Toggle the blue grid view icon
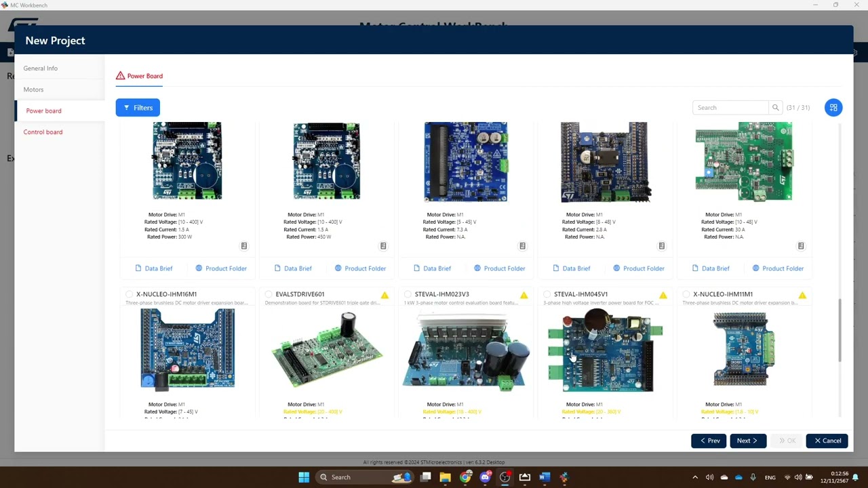Viewport: 868px width, 488px height. pos(833,108)
